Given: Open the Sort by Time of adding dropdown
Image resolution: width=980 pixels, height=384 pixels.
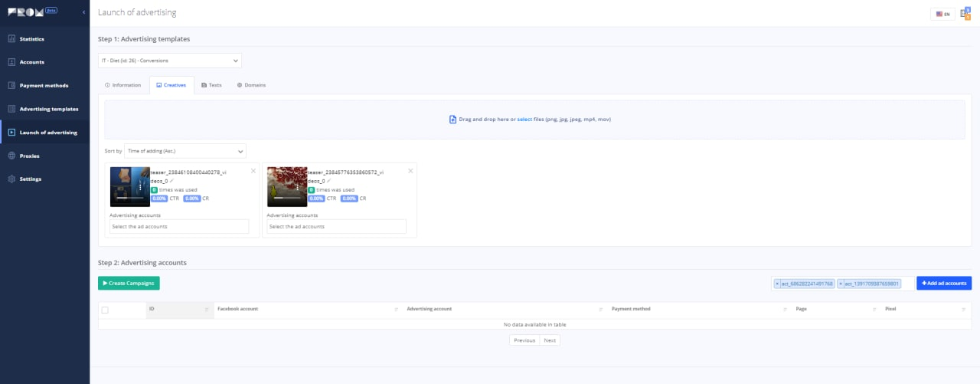Looking at the screenshot, I should pyautogui.click(x=185, y=151).
